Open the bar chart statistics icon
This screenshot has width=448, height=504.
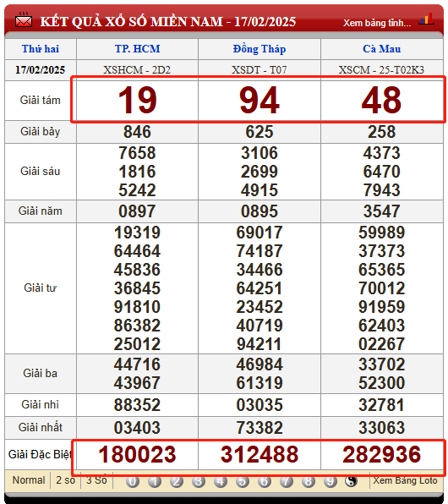pos(426,19)
